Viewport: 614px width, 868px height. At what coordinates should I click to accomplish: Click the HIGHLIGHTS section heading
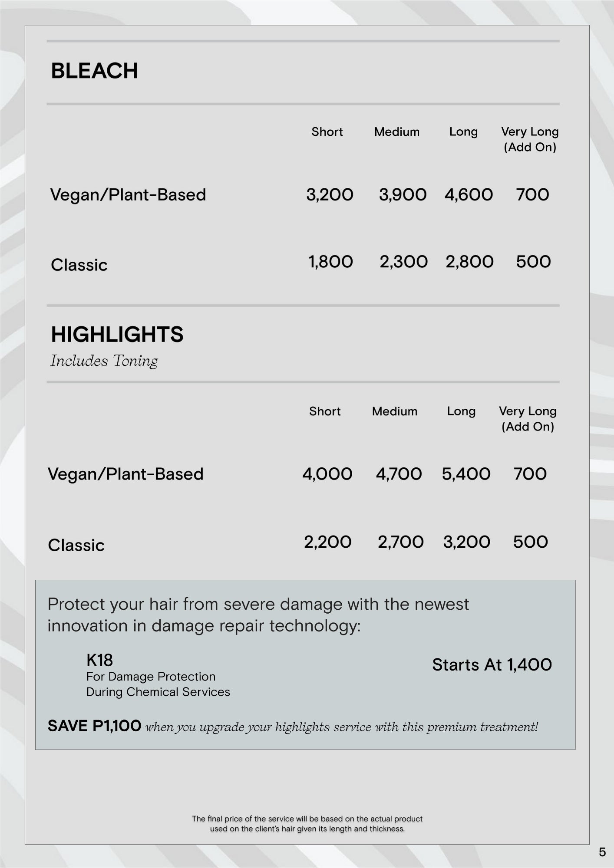[117, 335]
